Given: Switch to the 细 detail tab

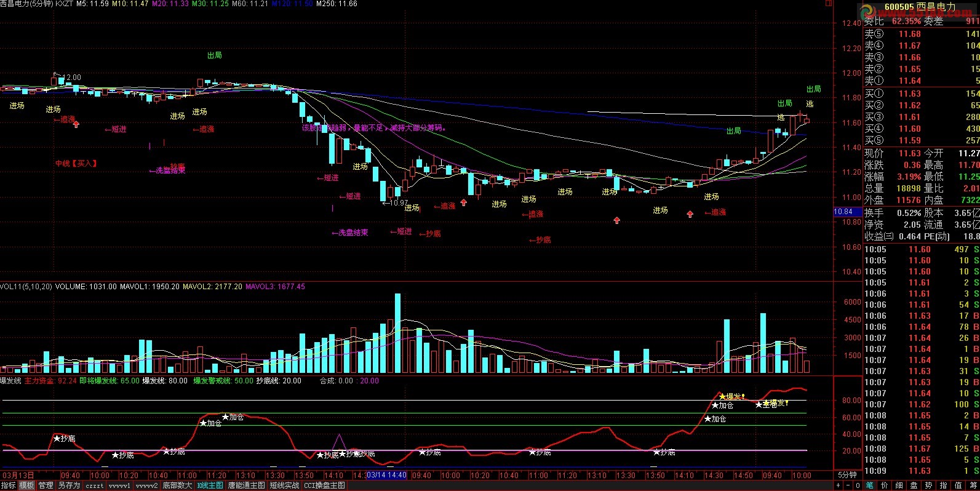Looking at the screenshot, I should [x=899, y=485].
